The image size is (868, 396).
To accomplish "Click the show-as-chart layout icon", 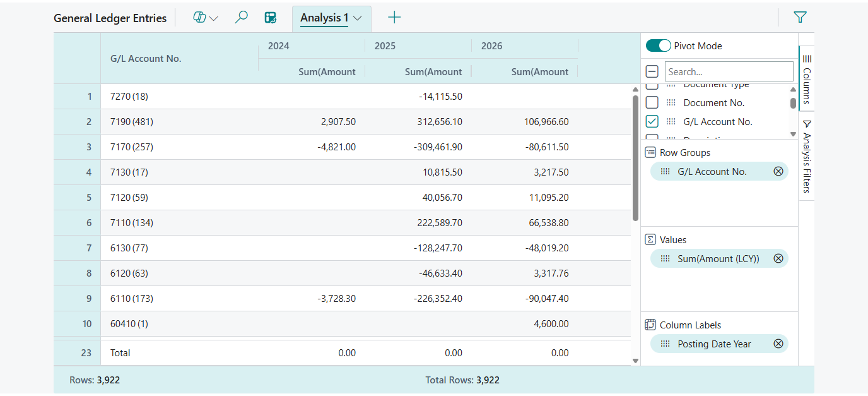I will (x=271, y=17).
